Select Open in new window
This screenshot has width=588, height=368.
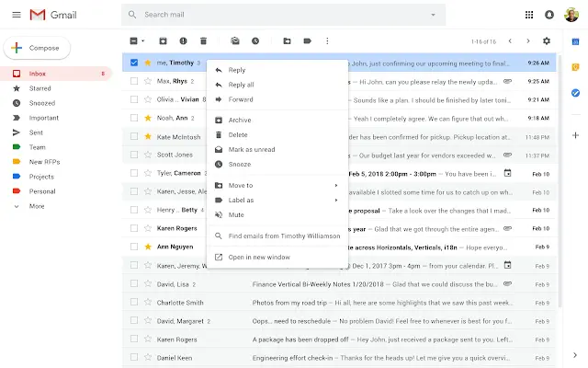coord(277,257)
